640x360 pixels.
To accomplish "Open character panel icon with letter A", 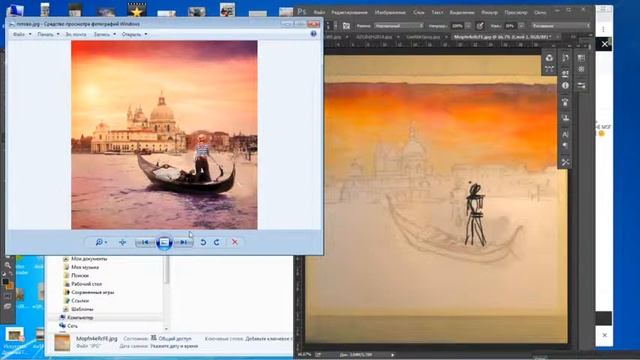I will [x=565, y=134].
